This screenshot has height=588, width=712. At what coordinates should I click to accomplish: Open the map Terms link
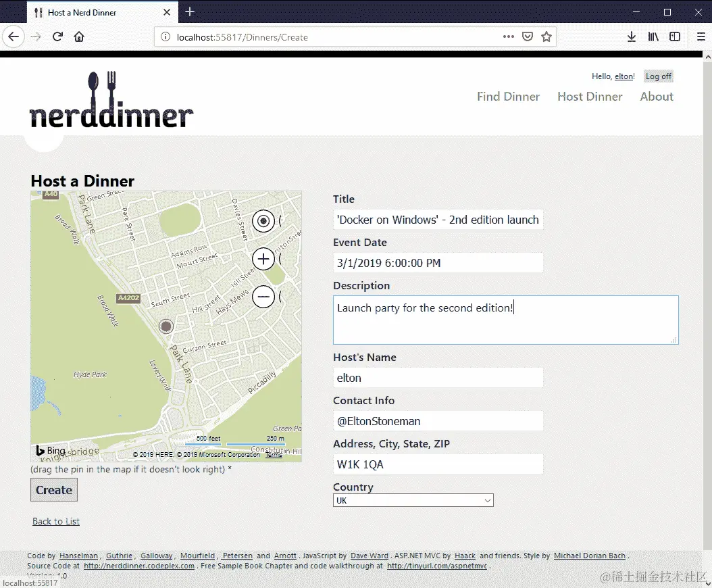point(274,454)
